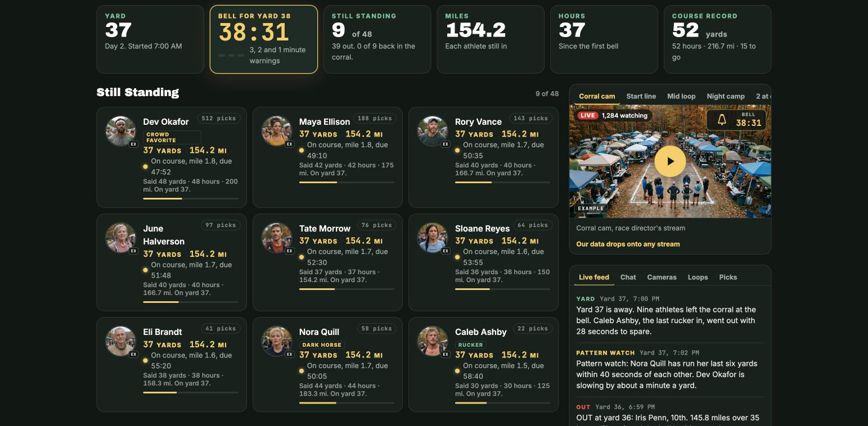This screenshot has height=426, width=868.
Task: Open Tate Morrow's avatar photo
Action: (x=277, y=238)
